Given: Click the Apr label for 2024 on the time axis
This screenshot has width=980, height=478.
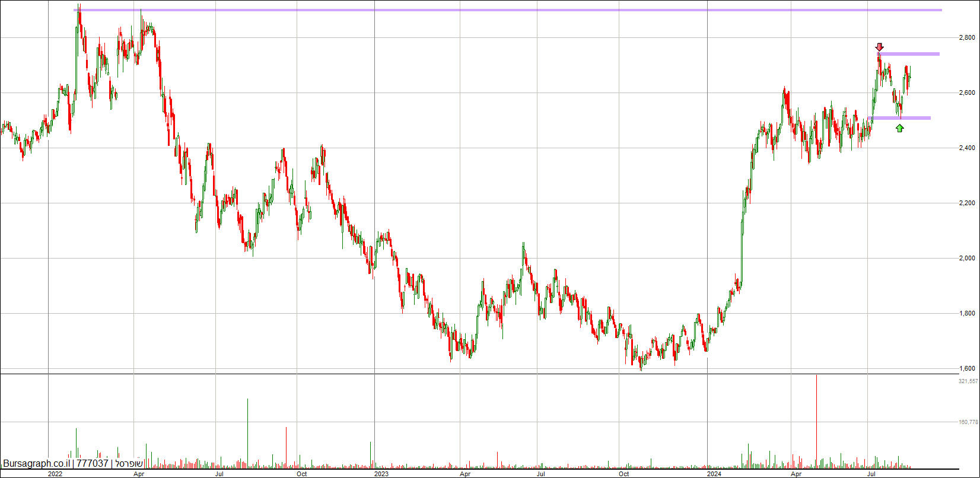Looking at the screenshot, I should (796, 474).
